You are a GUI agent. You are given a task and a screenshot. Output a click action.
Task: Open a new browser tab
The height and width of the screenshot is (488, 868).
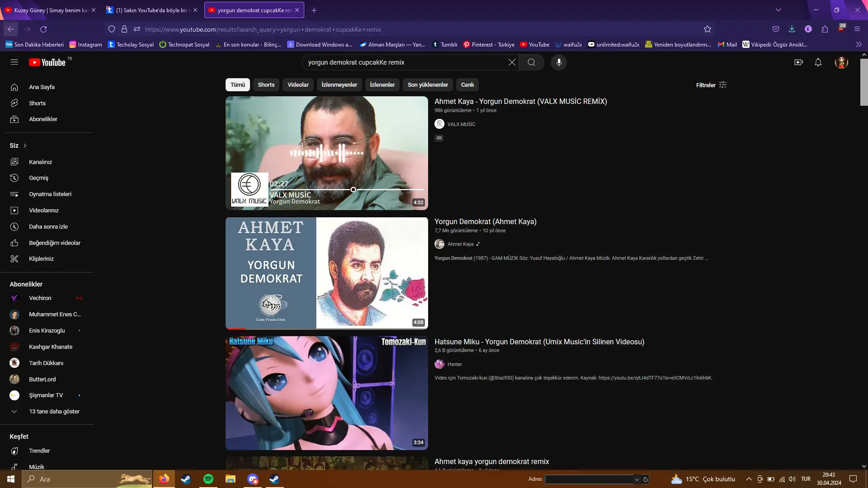[x=314, y=10]
